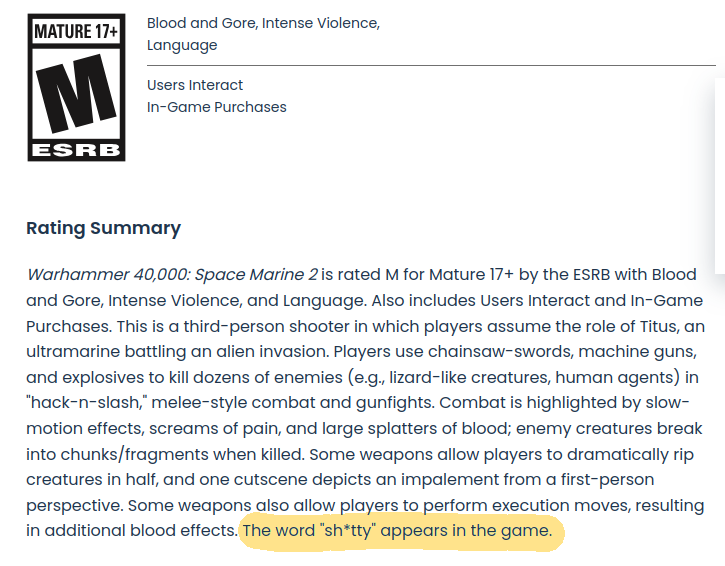Click the In-Game Purchases label

tap(216, 107)
